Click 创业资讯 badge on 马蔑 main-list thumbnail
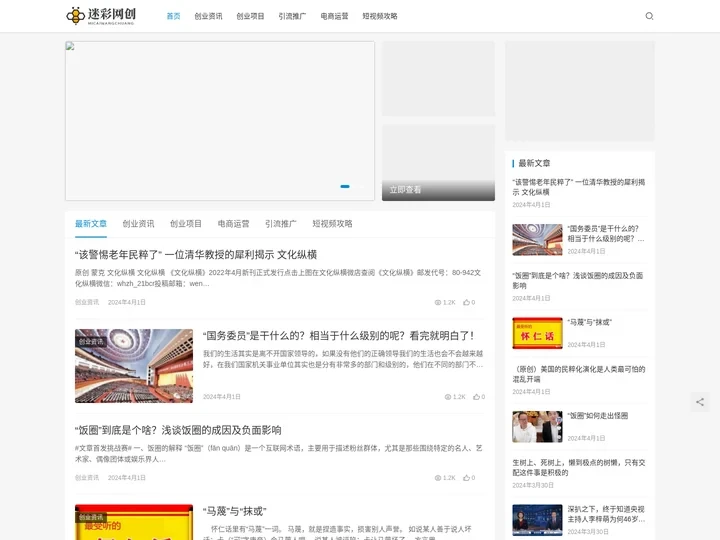This screenshot has height=540, width=720. [91, 517]
